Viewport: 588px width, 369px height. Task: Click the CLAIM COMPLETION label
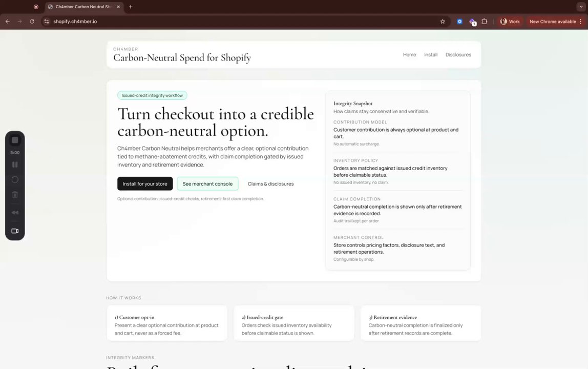tap(357, 199)
